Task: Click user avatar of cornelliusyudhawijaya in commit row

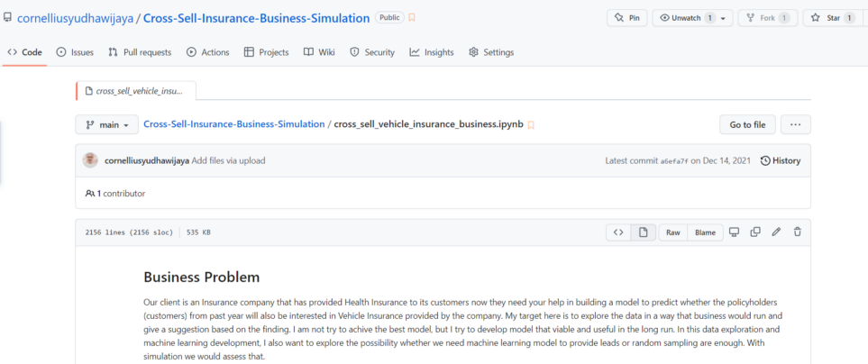Action: 90,160
